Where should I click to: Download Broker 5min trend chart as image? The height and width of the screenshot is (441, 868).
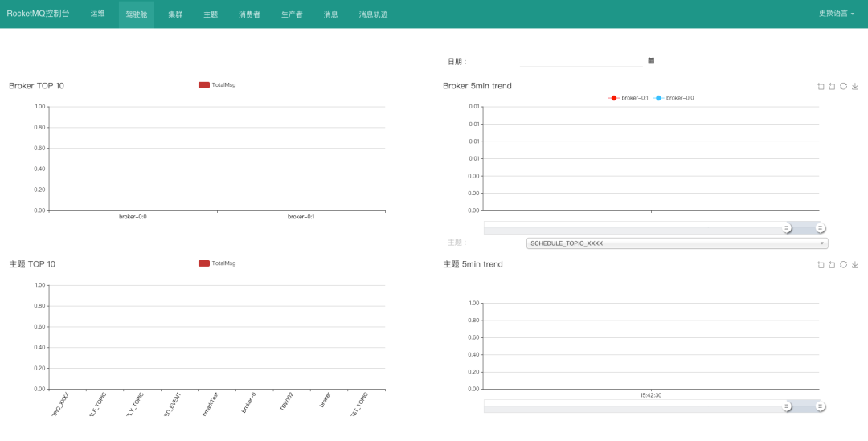pyautogui.click(x=855, y=86)
